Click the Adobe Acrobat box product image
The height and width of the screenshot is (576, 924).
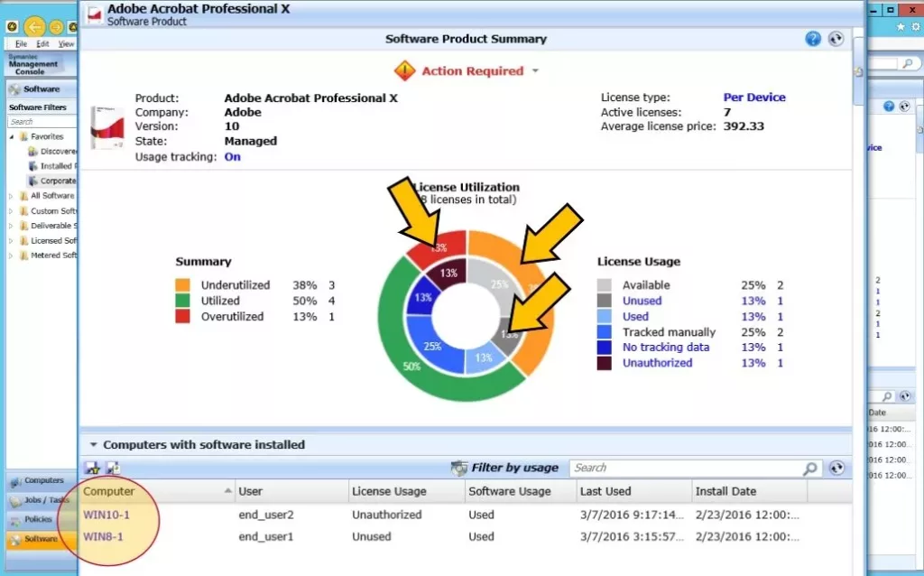pos(107,127)
